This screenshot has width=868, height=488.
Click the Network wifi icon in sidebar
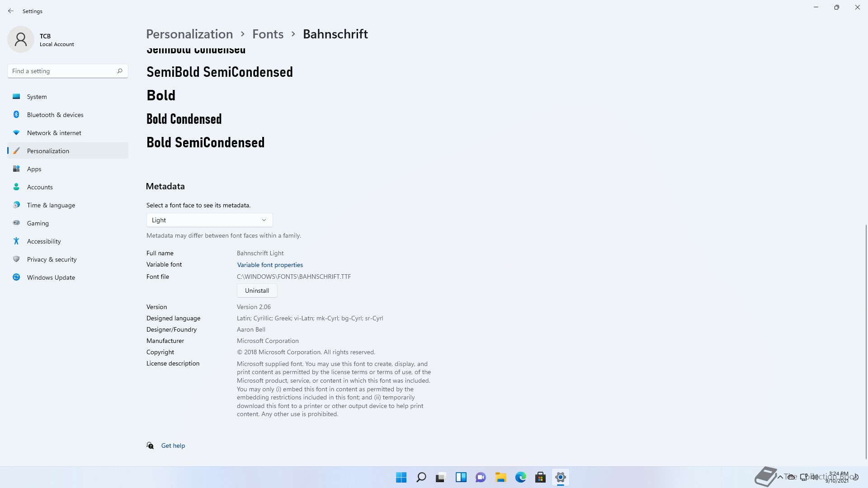(x=16, y=132)
